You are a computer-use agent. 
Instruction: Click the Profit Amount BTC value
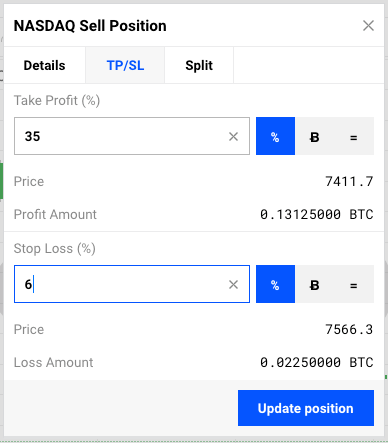pos(317,214)
